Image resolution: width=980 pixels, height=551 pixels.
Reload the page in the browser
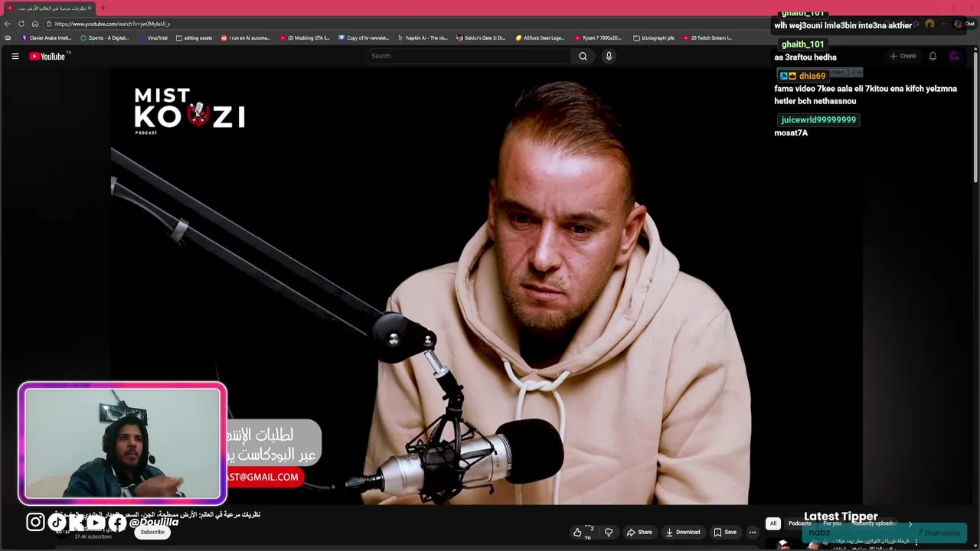click(x=21, y=24)
